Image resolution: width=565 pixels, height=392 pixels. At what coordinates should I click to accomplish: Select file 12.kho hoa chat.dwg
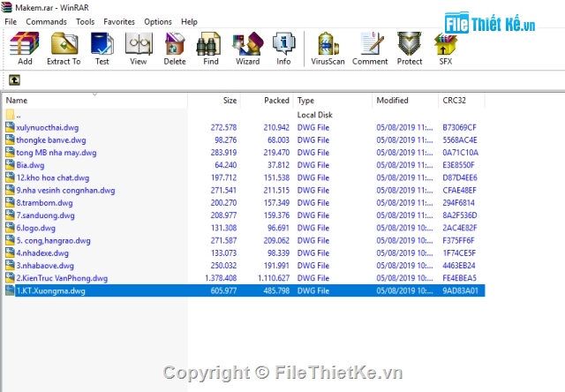53,177
